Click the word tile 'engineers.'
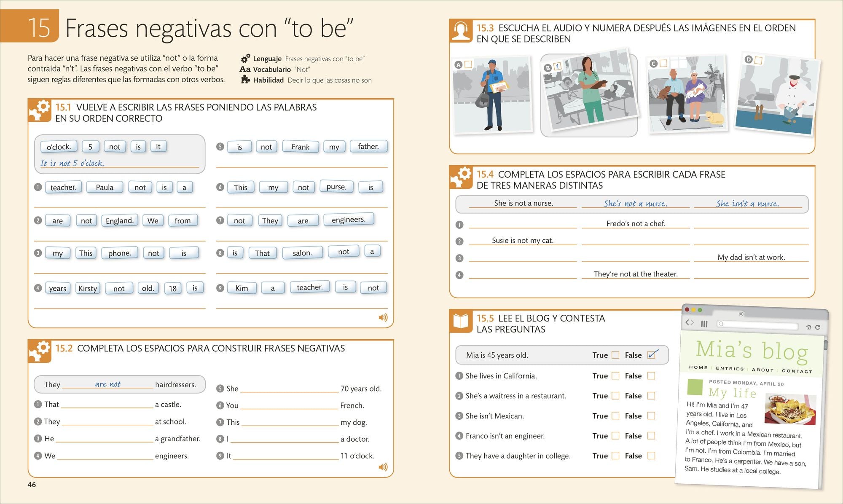This screenshot has width=843, height=504. tap(349, 220)
